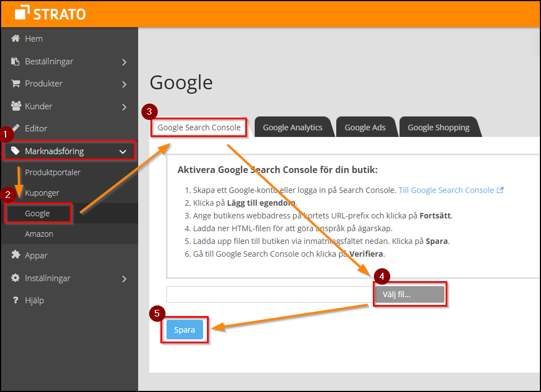Click the file upload text field
Image resolution: width=541 pixels, height=392 pixels.
point(270,294)
